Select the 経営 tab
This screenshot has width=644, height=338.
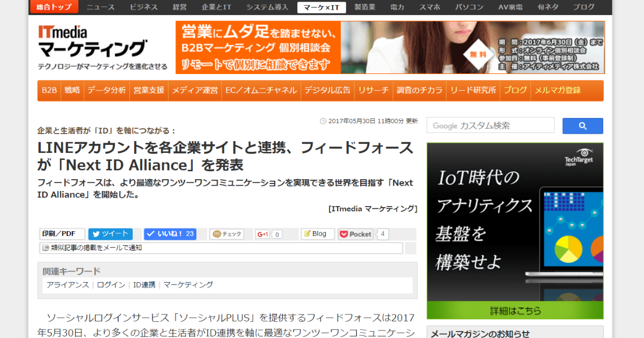point(180,7)
